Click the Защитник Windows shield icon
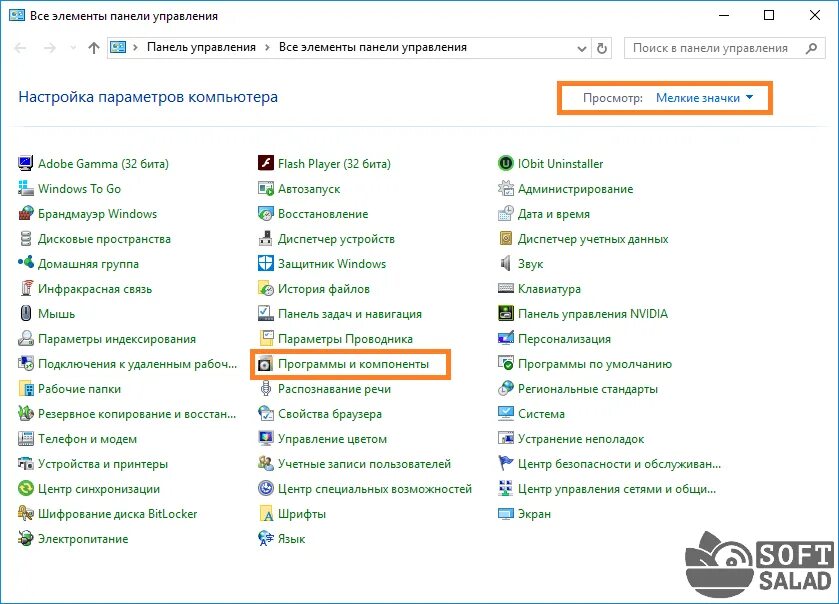Screen dimensions: 839x604 pos(265,263)
